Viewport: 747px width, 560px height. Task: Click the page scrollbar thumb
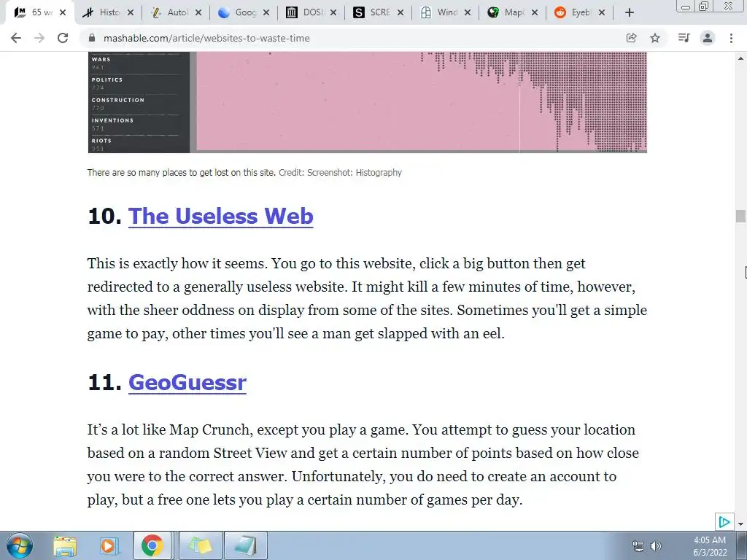pos(740,216)
